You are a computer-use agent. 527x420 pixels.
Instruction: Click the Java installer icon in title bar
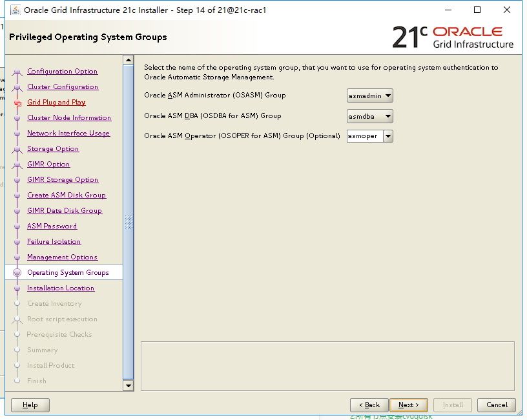15,10
